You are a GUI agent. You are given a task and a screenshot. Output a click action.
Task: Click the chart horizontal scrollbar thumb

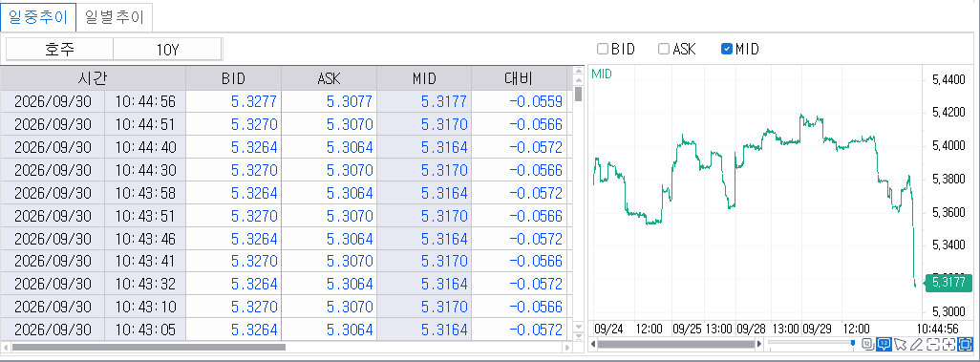coord(677,344)
